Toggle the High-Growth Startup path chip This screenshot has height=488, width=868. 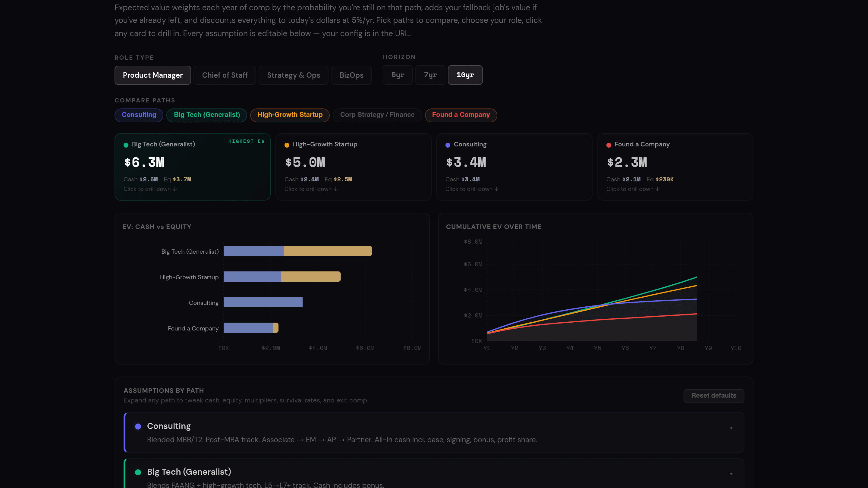(x=290, y=115)
